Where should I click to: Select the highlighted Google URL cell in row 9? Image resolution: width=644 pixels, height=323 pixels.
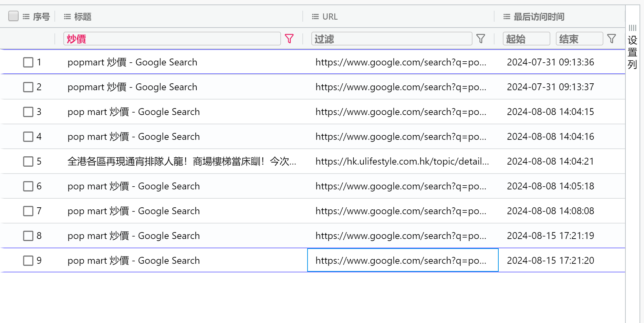[403, 260]
